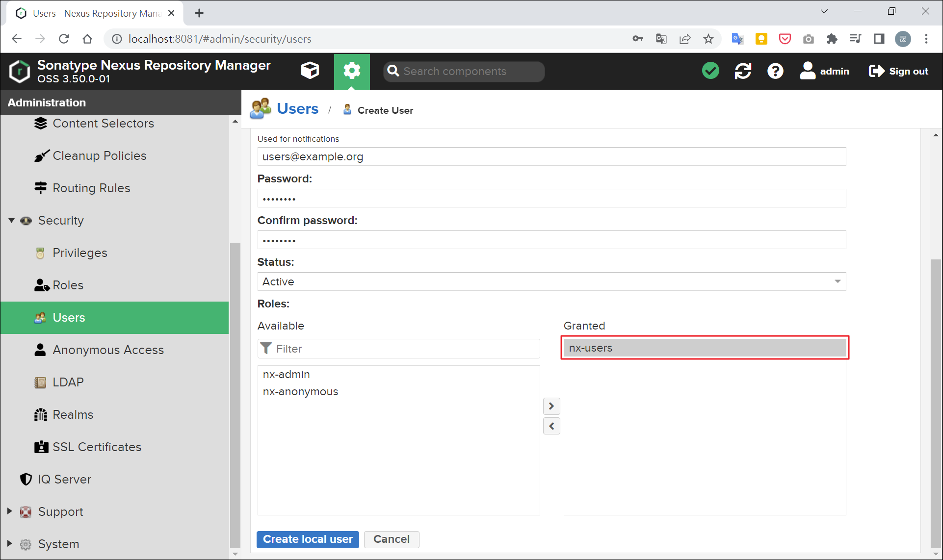
Task: Open help via the question mark icon
Action: pos(775,71)
